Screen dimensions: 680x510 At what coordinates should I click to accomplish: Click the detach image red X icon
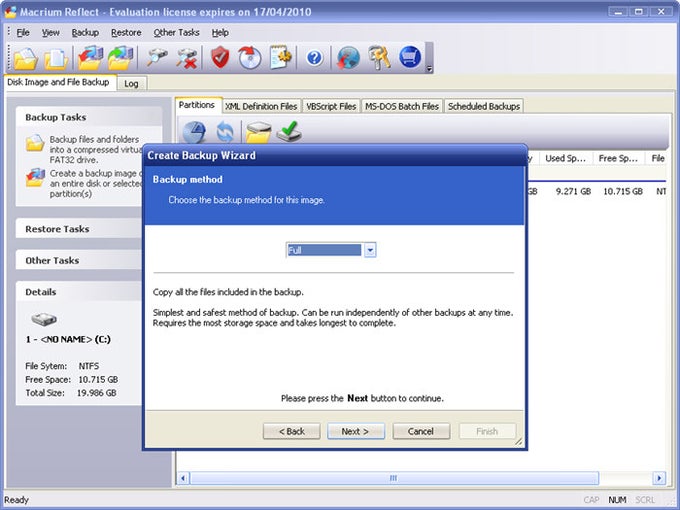pyautogui.click(x=187, y=58)
